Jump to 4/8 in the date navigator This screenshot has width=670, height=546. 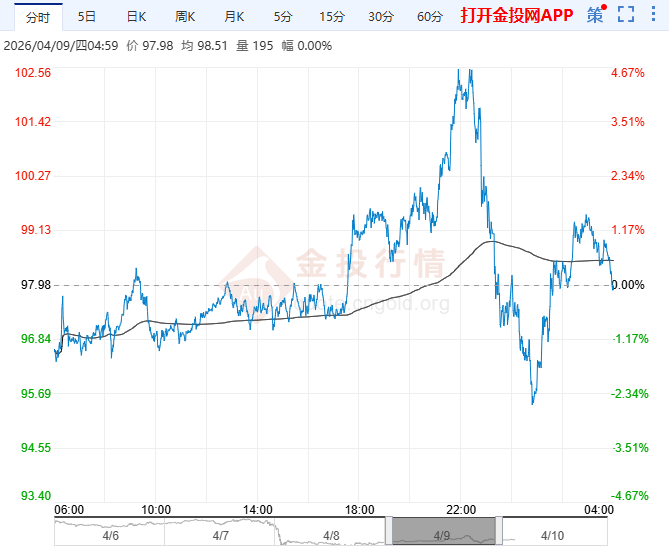tap(331, 535)
